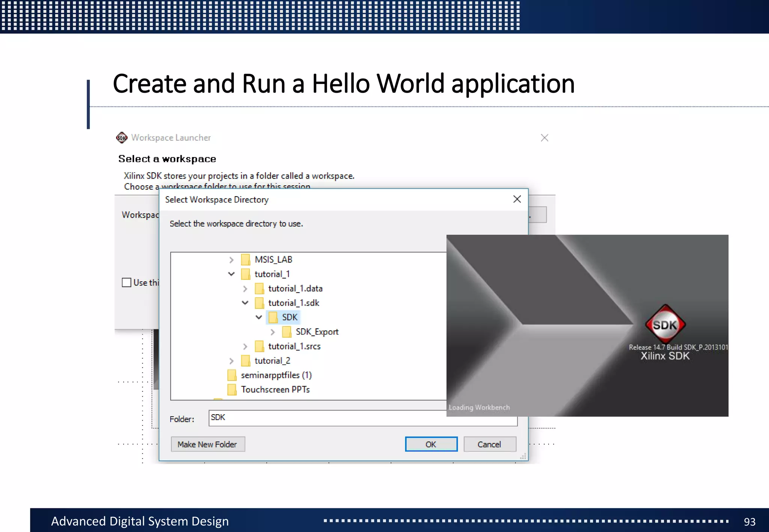Click the Touchscreen PPTs folder icon
The image size is (769, 532).
click(x=232, y=390)
